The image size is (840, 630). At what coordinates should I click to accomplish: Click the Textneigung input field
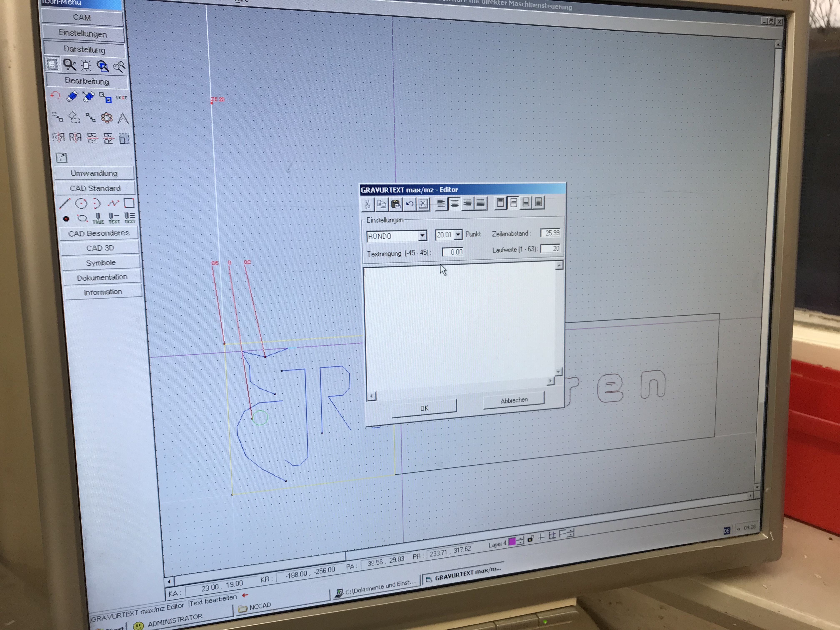tap(453, 252)
